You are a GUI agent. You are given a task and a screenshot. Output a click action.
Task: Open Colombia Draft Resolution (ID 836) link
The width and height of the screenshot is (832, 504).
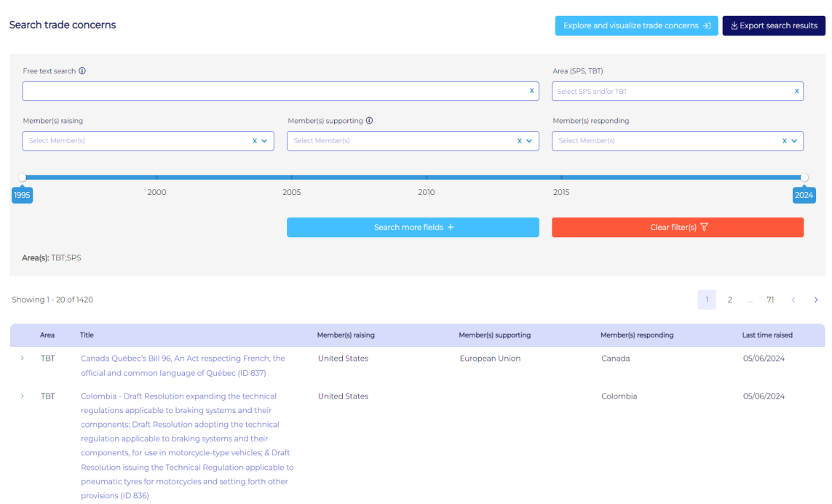[x=187, y=446]
